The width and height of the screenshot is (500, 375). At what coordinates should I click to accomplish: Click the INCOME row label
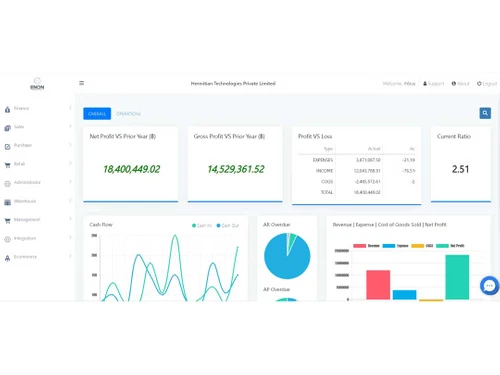324,171
